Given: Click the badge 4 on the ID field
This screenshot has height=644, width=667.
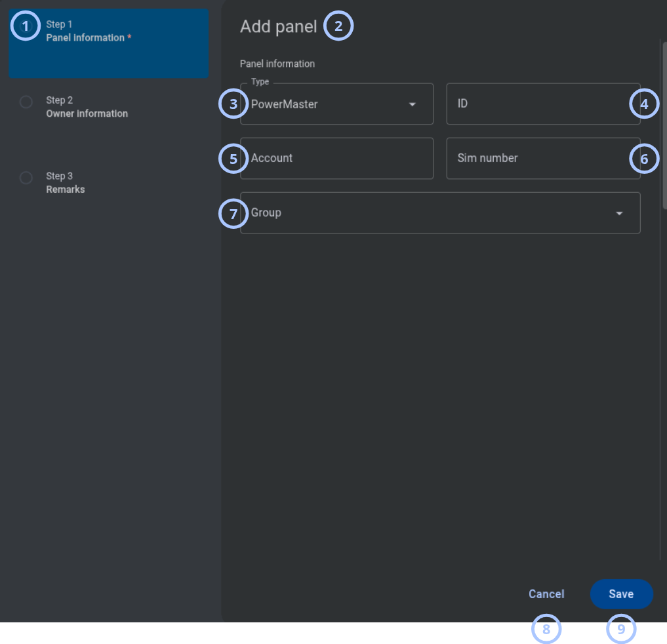Looking at the screenshot, I should pyautogui.click(x=644, y=104).
